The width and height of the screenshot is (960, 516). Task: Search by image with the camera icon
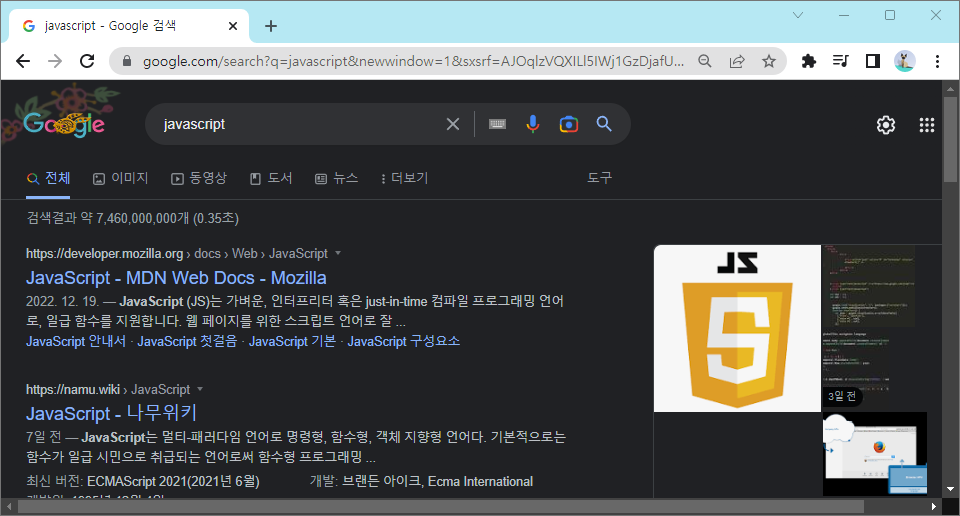pos(569,124)
